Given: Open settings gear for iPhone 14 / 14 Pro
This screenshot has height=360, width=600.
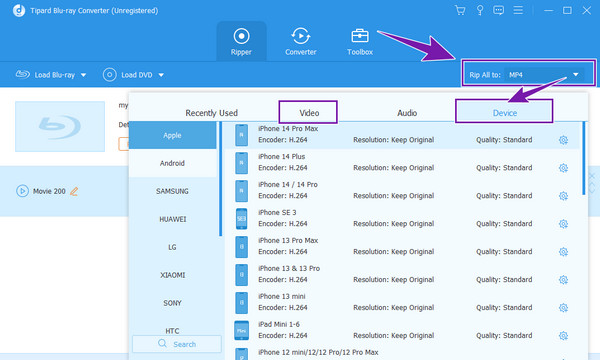Looking at the screenshot, I should [x=563, y=196].
